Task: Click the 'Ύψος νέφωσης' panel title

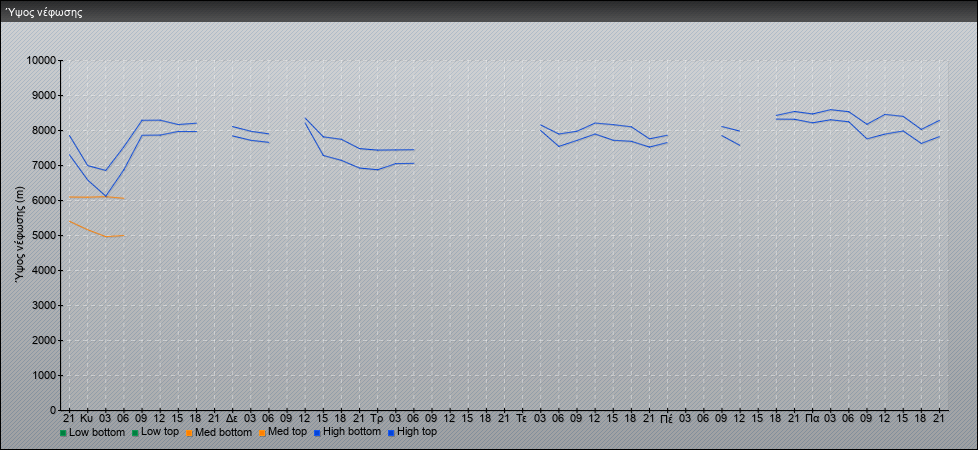Action: tap(44, 12)
